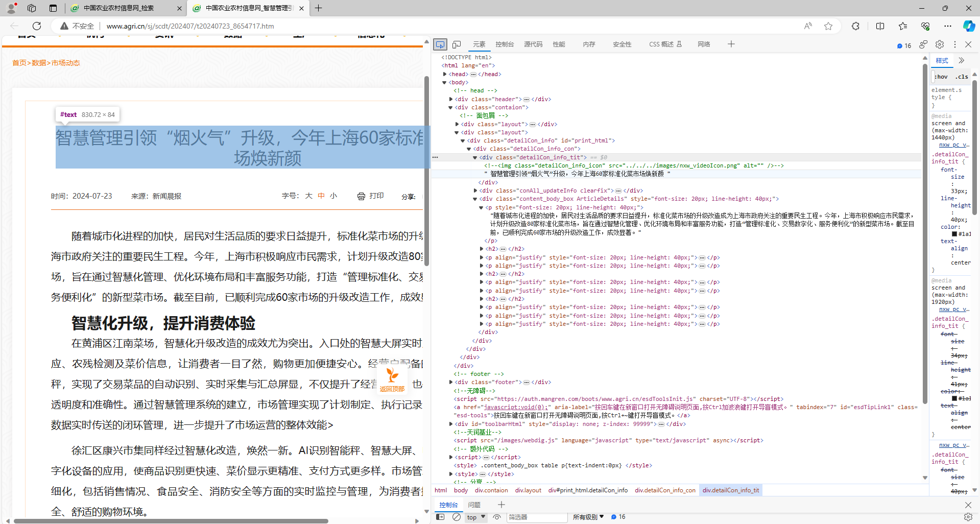Viewport: 980px width, 524px height.
Task: Expand the div class="footer" node
Action: click(x=451, y=382)
